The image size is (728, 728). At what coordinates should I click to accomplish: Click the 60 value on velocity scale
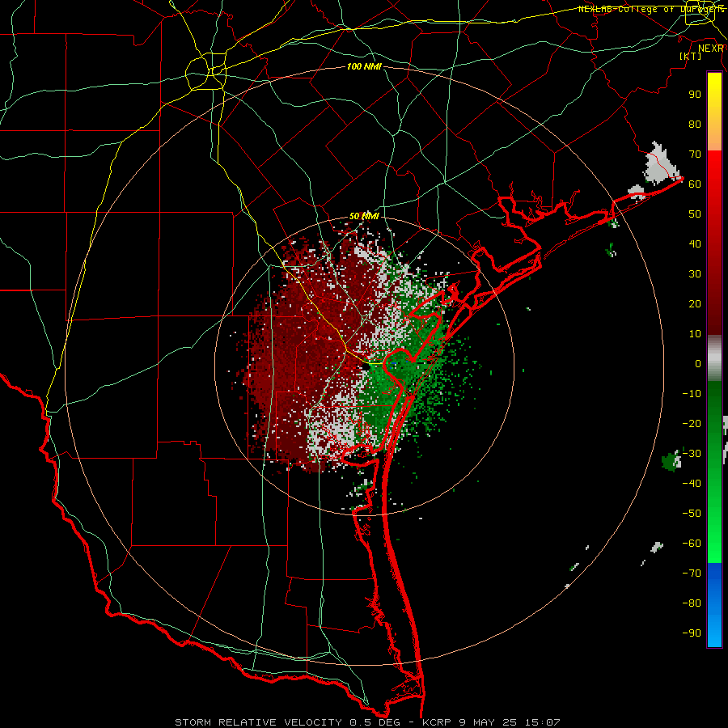point(695,184)
